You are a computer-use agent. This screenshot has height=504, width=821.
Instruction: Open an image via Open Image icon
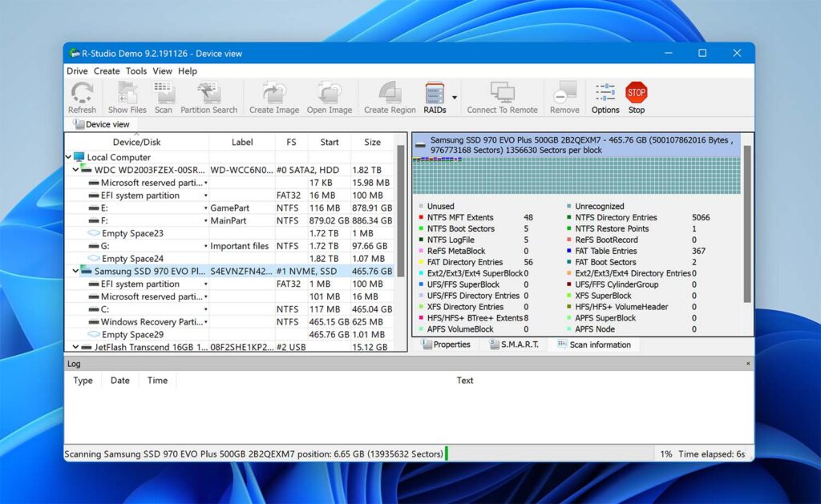coord(330,92)
